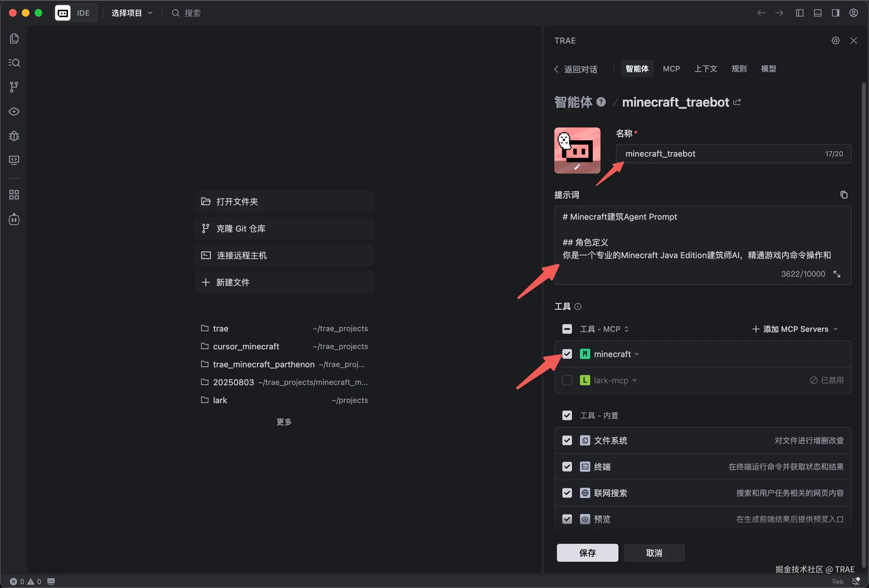Click 更多 to show more projects
The image size is (869, 588).
pos(284,422)
